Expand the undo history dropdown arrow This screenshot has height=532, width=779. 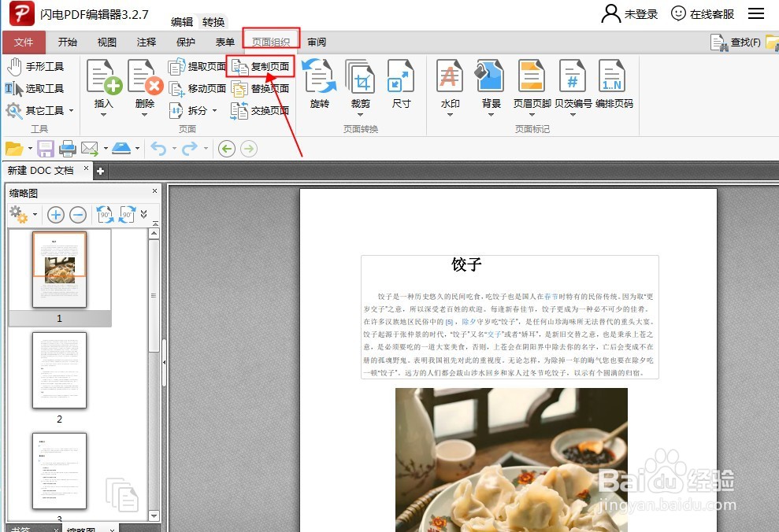pyautogui.click(x=174, y=149)
